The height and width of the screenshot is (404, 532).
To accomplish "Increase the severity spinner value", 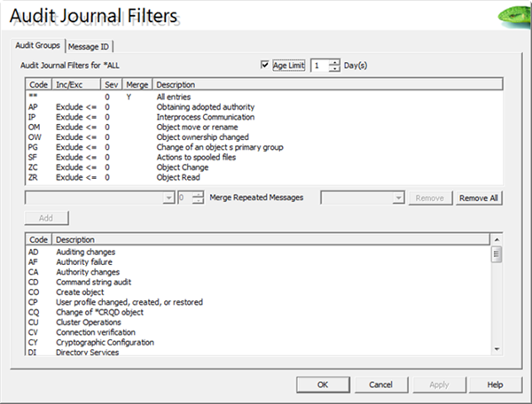I will [199, 194].
